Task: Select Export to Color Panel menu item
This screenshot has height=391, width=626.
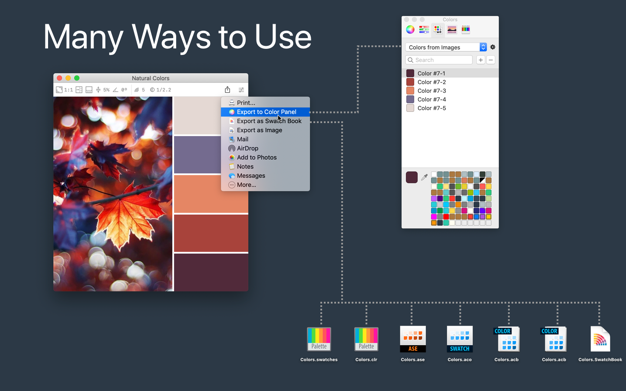Action: pyautogui.click(x=265, y=112)
